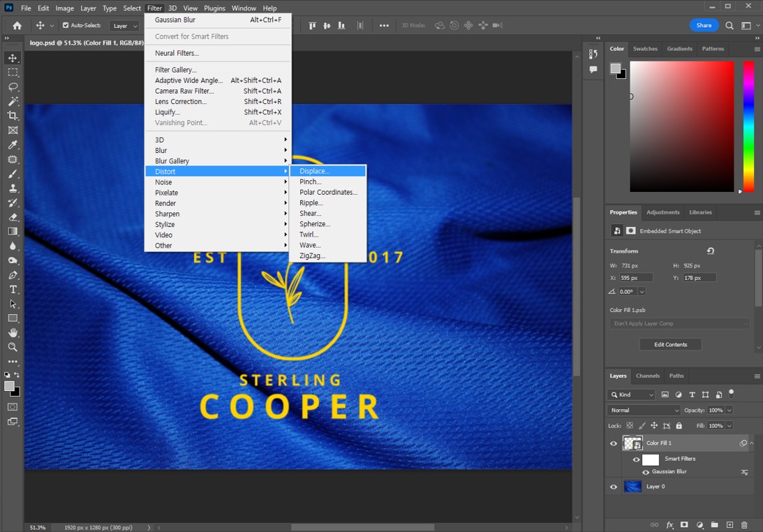Switch to the Channels tab
Screen dimensions: 763x532
[648, 376]
